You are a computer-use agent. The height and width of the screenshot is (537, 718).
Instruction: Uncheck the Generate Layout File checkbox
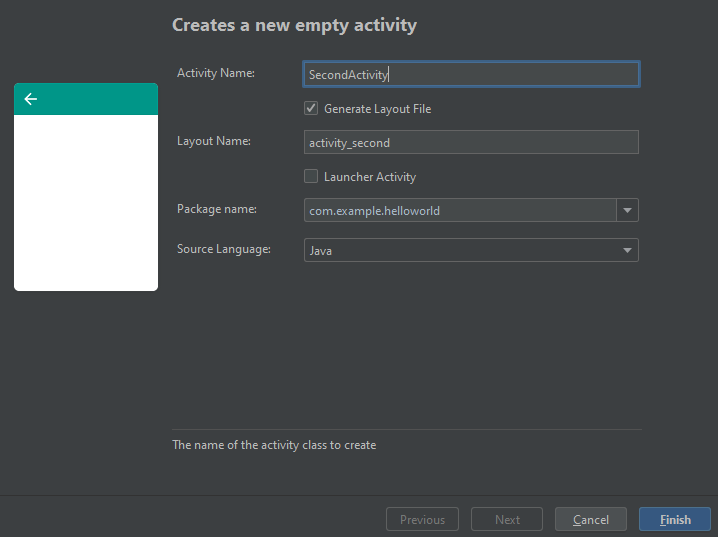[x=311, y=108]
